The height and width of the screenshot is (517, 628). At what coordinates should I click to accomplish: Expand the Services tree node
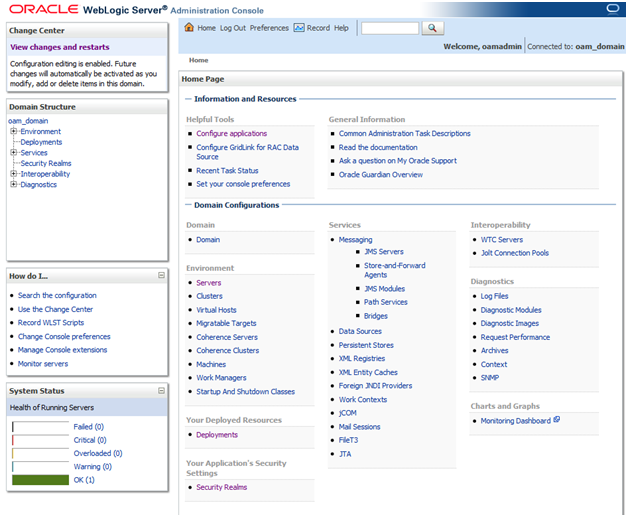pos(14,153)
